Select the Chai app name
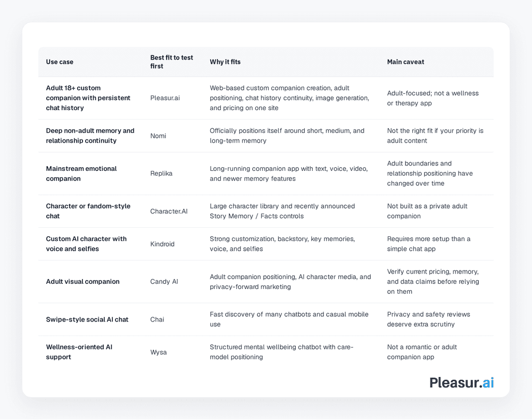Image resolution: width=532 pixels, height=420 pixels. [x=157, y=319]
